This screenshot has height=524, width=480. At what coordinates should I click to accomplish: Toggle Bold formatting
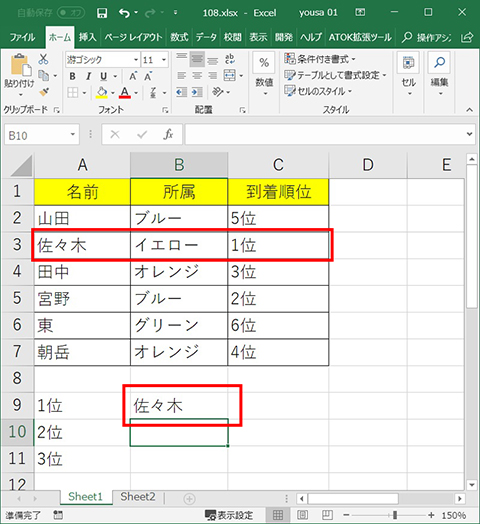pyautogui.click(x=72, y=77)
